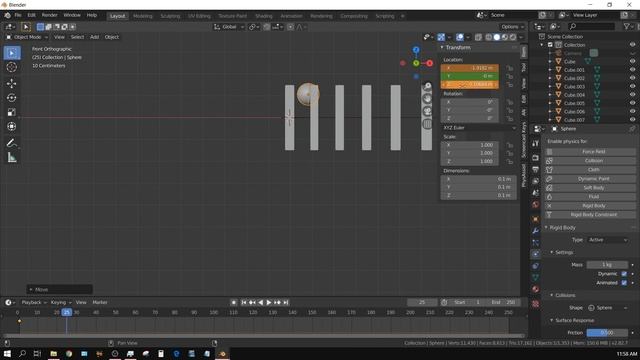
Task: Open Texture properties checker tab
Action: pyautogui.click(x=536, y=304)
